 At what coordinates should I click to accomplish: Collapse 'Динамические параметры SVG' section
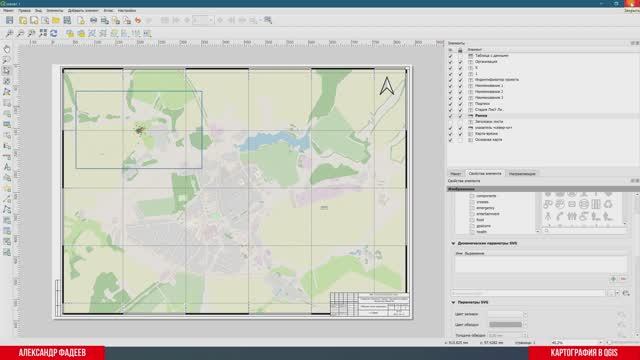click(x=453, y=243)
